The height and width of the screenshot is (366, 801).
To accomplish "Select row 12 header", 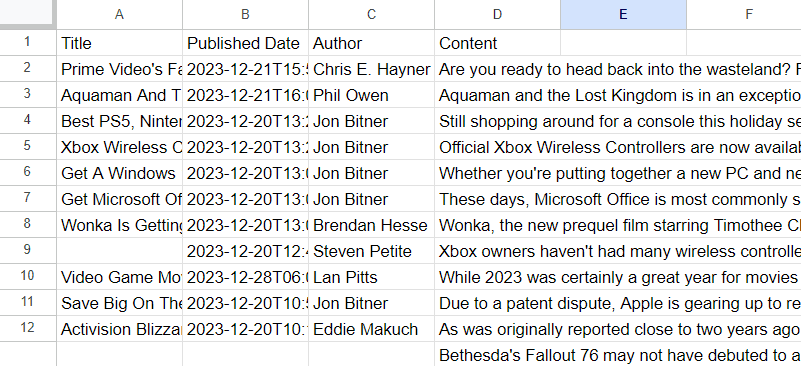I will pos(28,328).
